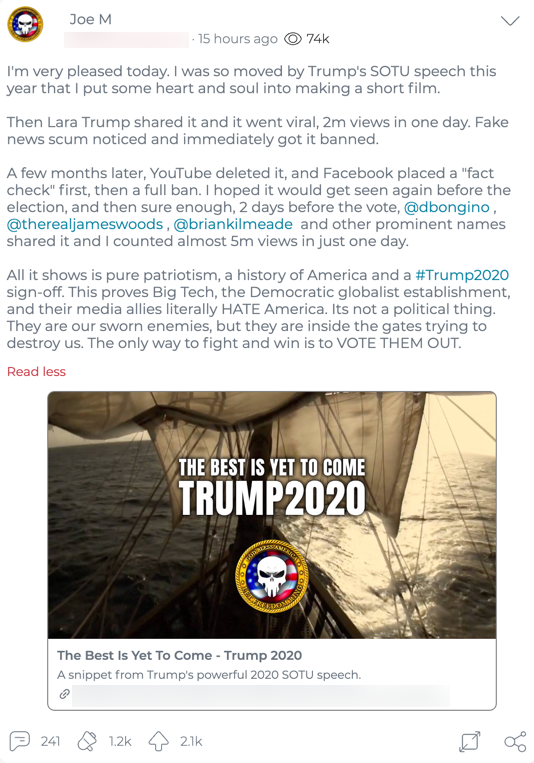The image size is (534, 763).
Task: Click the Joe M username
Action: point(91,19)
